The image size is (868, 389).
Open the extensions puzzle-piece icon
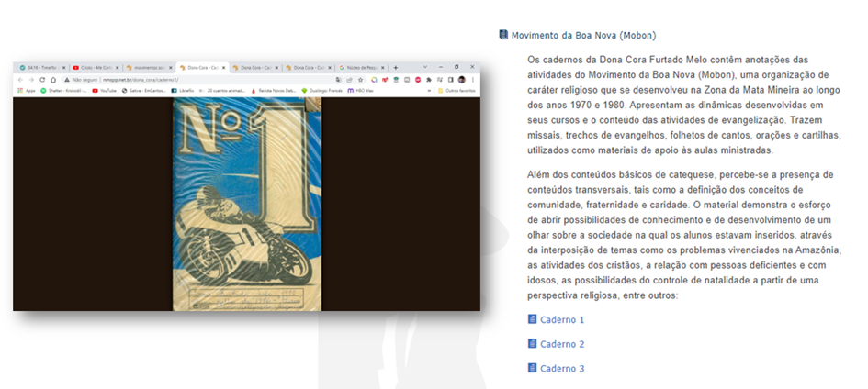click(428, 80)
